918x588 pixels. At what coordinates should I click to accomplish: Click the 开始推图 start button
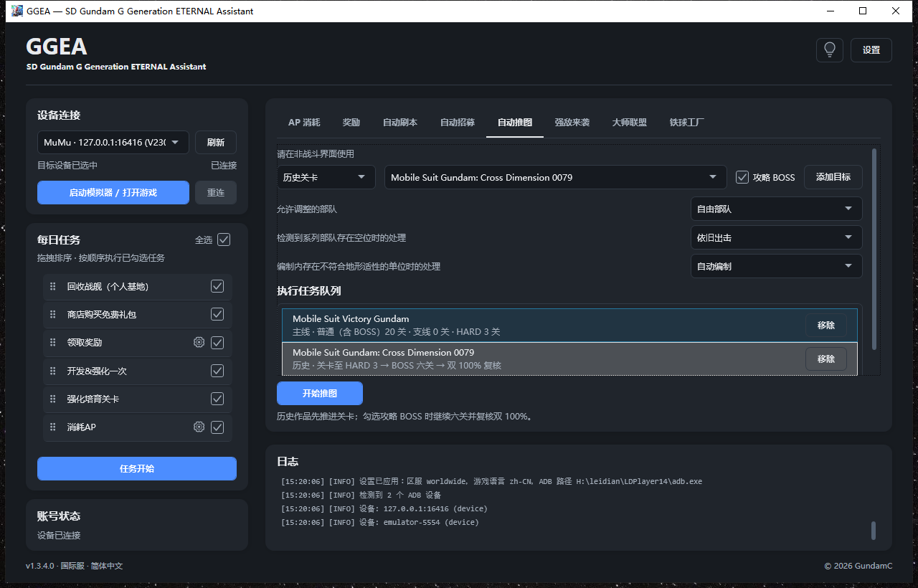click(320, 394)
